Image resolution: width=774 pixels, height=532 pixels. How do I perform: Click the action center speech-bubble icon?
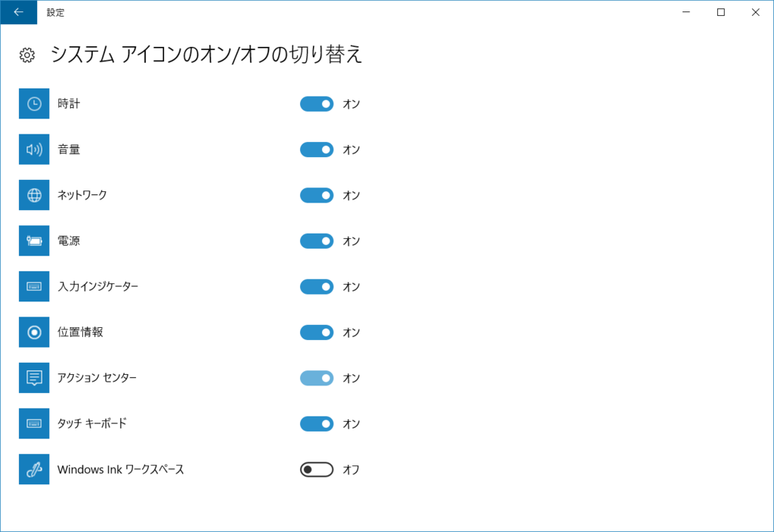tap(33, 378)
